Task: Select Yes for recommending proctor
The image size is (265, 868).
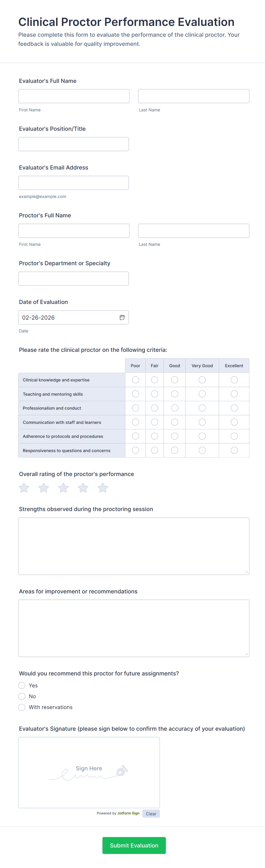Action: (x=22, y=685)
